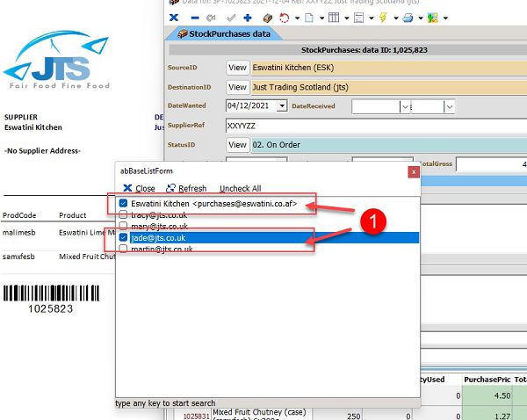
Task: Check the mary@jts.co.uk checkbox
Action: pyautogui.click(x=123, y=225)
